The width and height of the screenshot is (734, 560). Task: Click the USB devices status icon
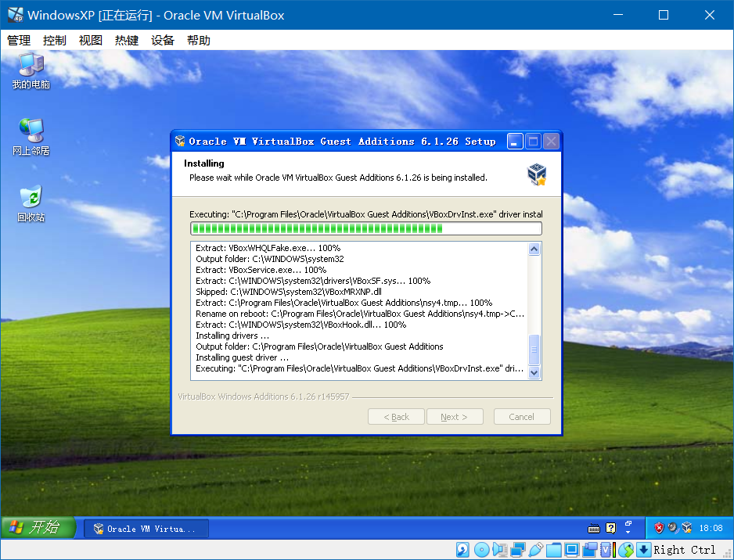point(535,550)
